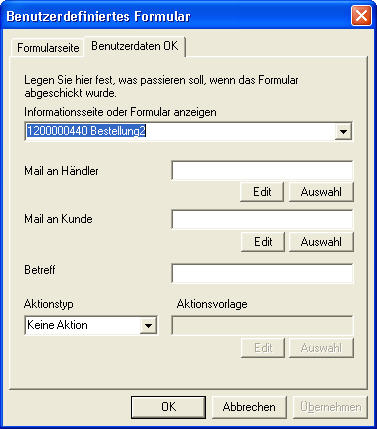Click Edit button under Mail an Kunde

(x=263, y=242)
